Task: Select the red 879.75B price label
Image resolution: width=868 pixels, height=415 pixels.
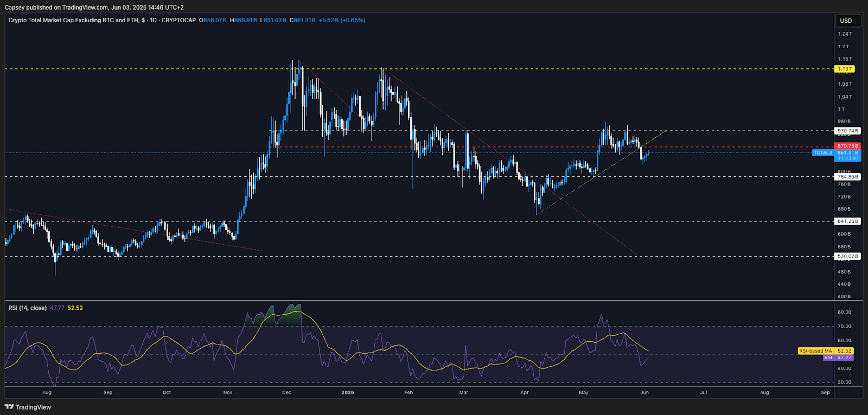Action: coord(847,146)
